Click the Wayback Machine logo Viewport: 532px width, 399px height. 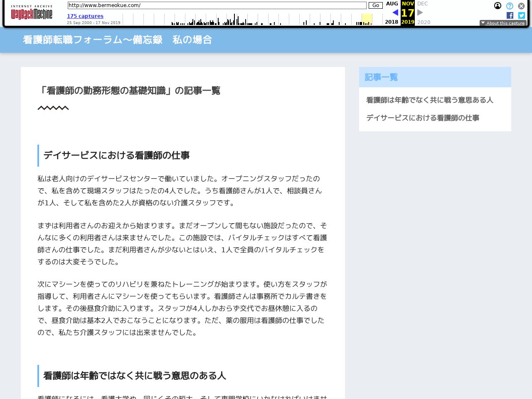tap(32, 13)
